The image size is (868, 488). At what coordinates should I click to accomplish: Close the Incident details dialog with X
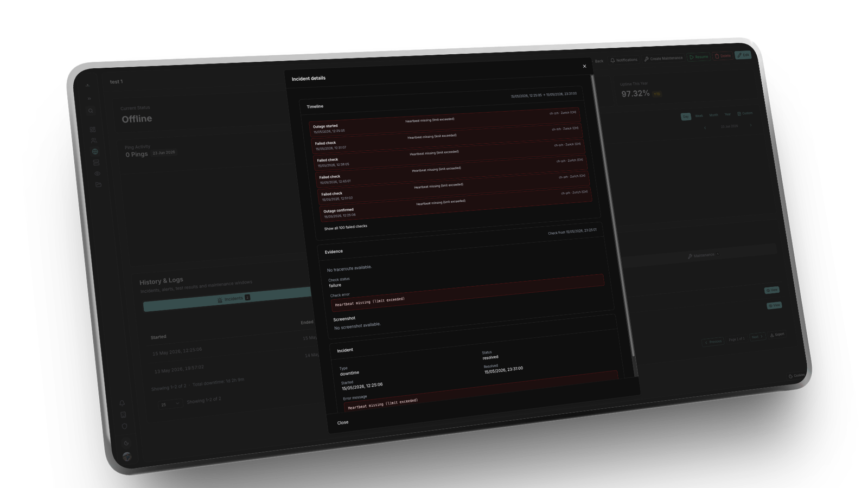pyautogui.click(x=584, y=66)
